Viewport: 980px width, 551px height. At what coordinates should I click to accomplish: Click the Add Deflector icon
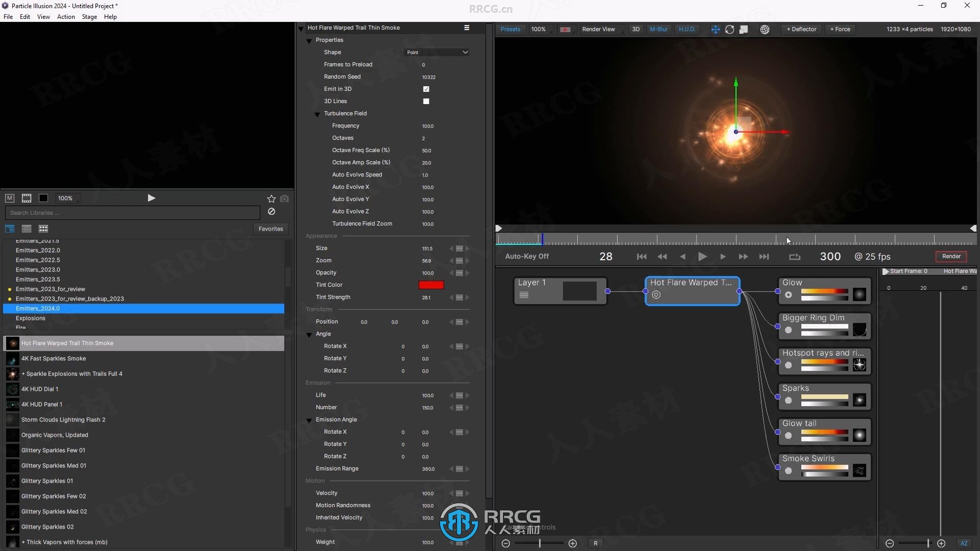(802, 29)
